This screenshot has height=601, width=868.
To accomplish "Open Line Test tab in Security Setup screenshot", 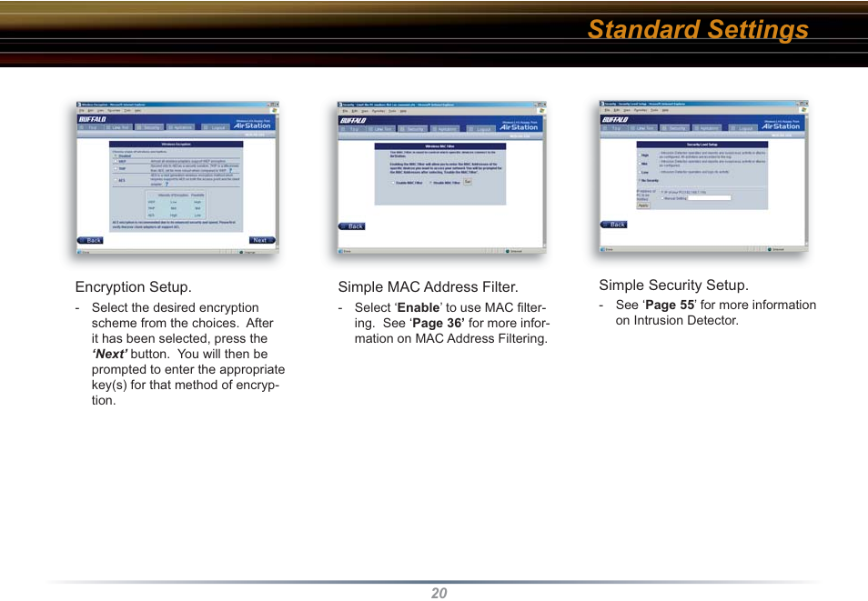I will [642, 128].
